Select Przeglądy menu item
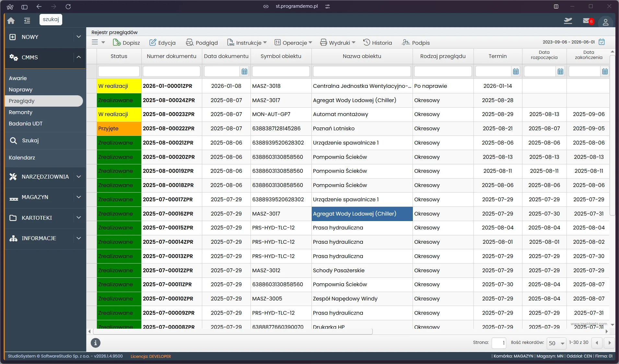 (44, 101)
